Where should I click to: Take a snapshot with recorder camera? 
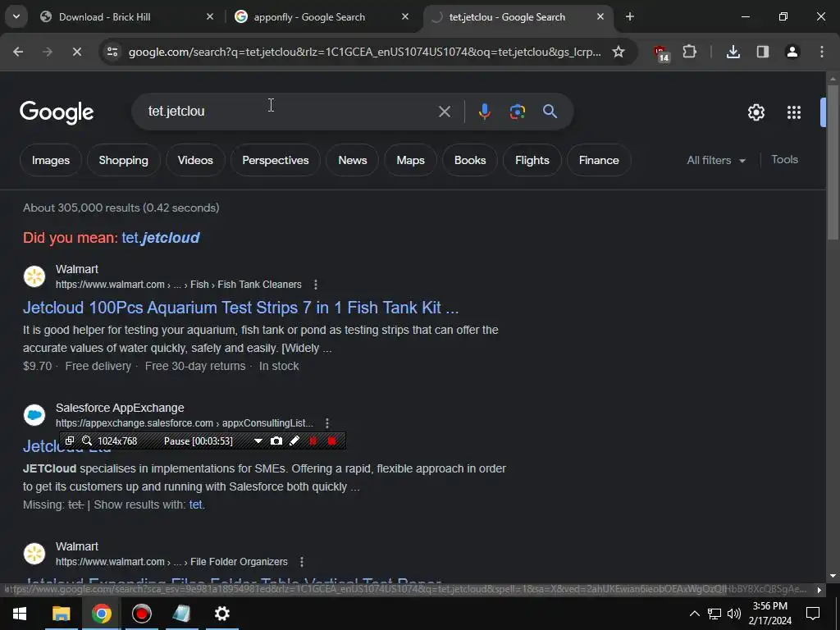click(x=276, y=441)
